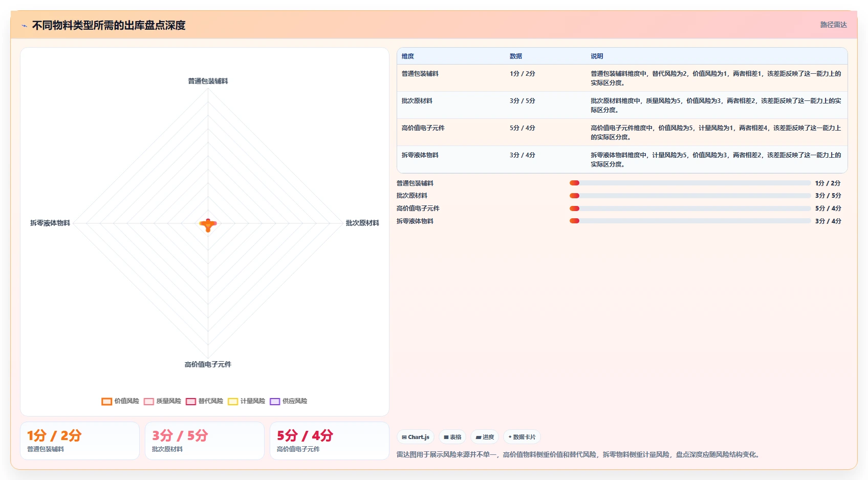
Task: Click the 路径雷达 tag in the header
Action: click(833, 25)
